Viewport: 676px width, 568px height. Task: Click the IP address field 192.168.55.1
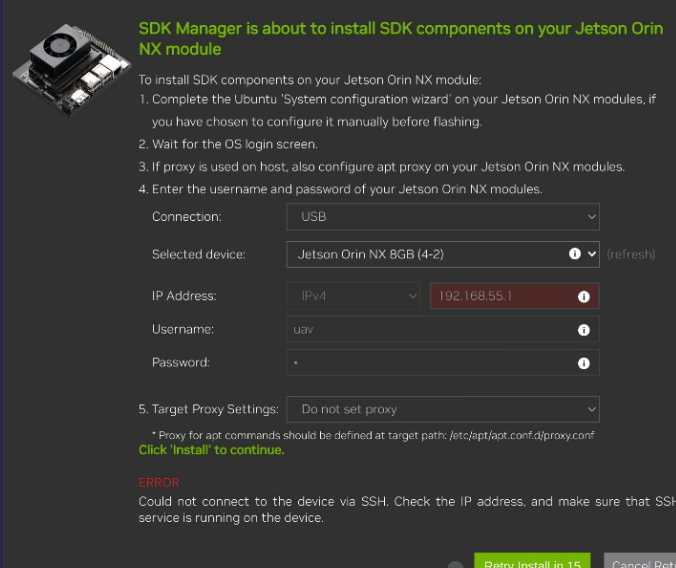pyautogui.click(x=514, y=296)
